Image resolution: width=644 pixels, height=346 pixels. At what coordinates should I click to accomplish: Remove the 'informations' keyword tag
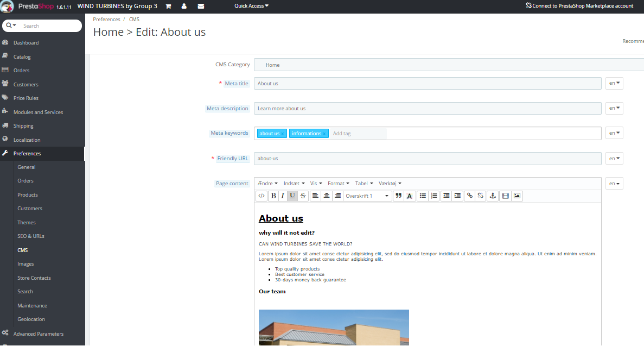click(x=324, y=134)
